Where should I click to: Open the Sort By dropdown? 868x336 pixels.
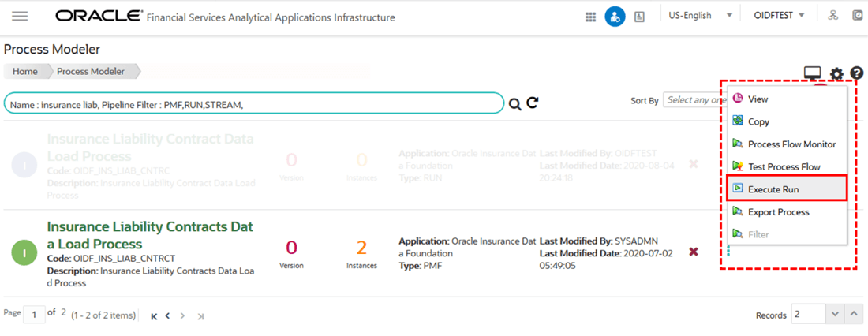click(x=694, y=100)
